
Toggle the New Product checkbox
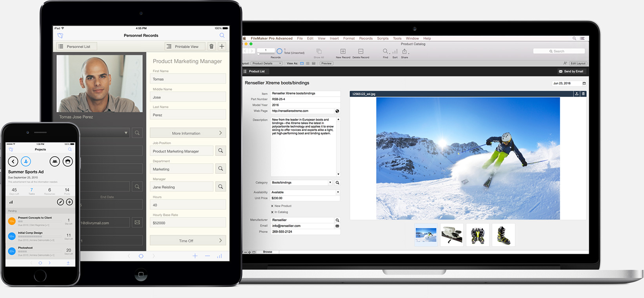[272, 206]
